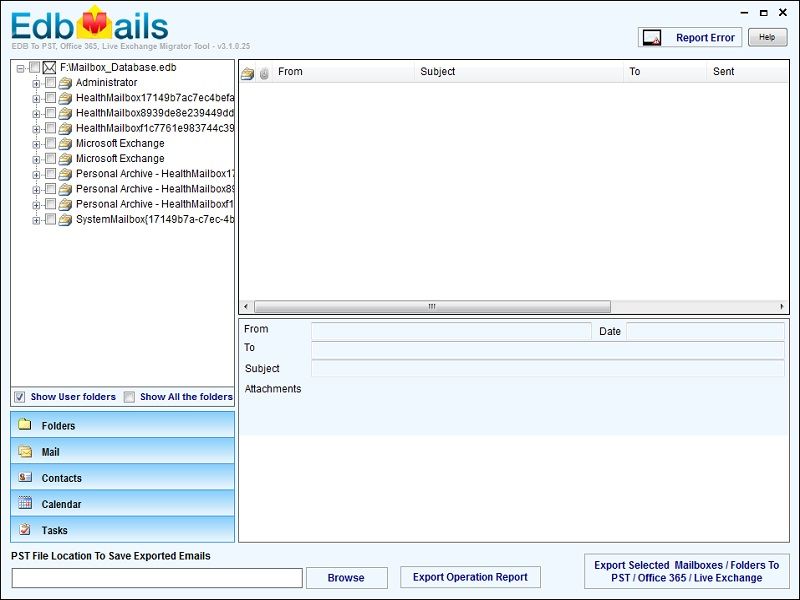Expand the HealthMailbox17149b7ac7ec4befa node

(x=36, y=98)
